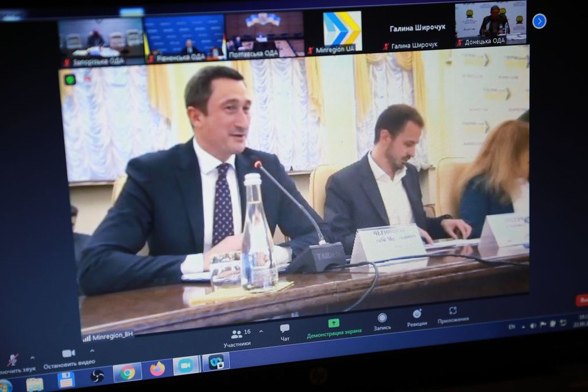This screenshot has height=392, width=588.
Task: Expand audio options arrow beside microphone
Action: click(x=32, y=358)
